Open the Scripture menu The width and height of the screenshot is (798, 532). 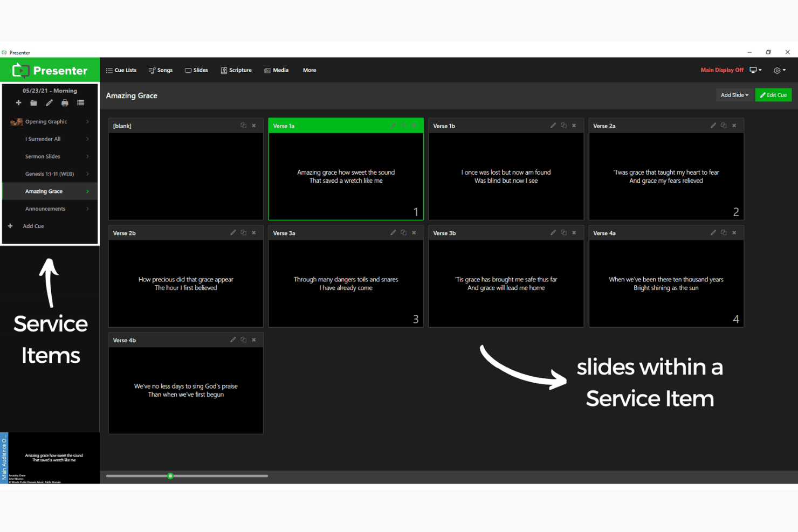pos(236,70)
